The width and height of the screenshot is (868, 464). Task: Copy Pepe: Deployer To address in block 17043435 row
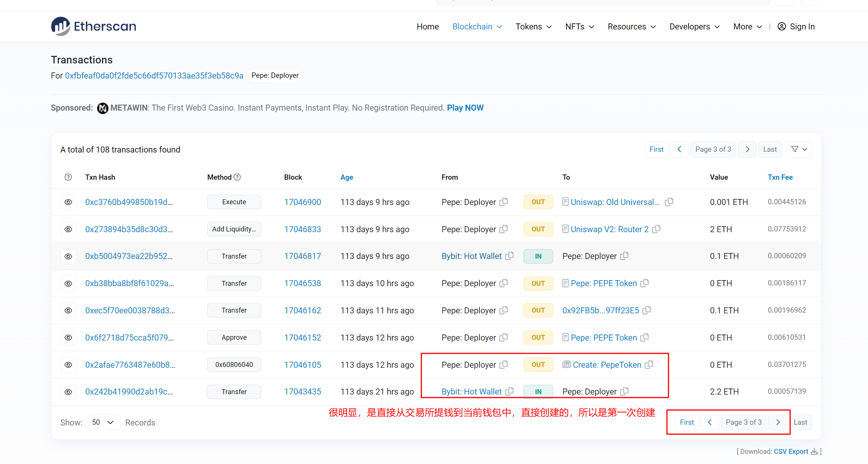click(624, 392)
